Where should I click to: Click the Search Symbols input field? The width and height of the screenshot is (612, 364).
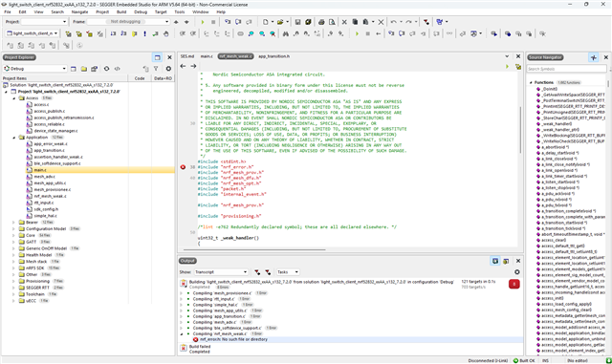[x=566, y=69]
